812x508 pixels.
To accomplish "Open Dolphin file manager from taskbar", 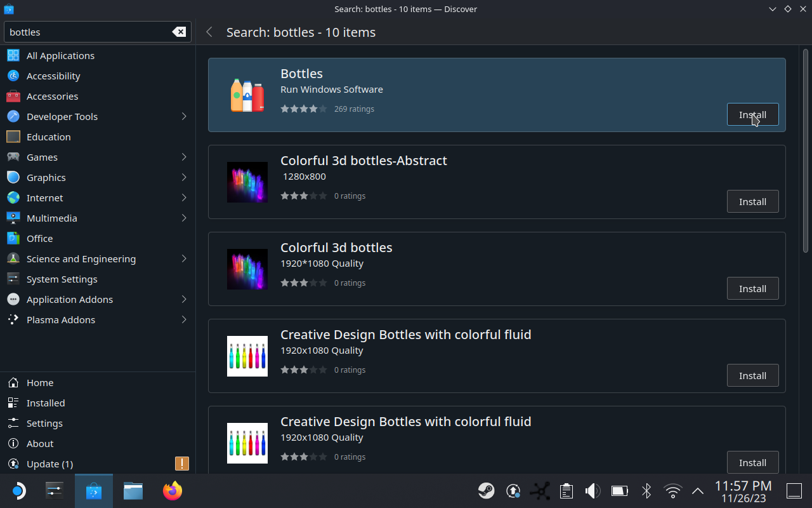I will coord(133,491).
